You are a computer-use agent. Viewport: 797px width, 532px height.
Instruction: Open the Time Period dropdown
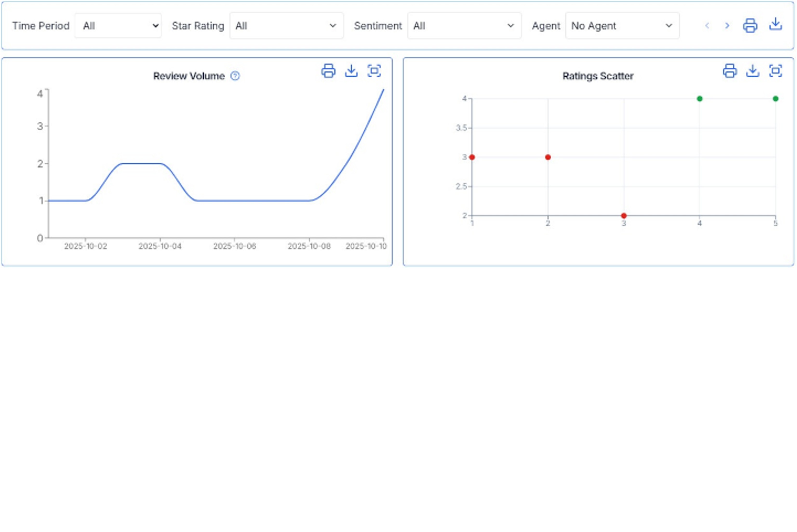118,26
